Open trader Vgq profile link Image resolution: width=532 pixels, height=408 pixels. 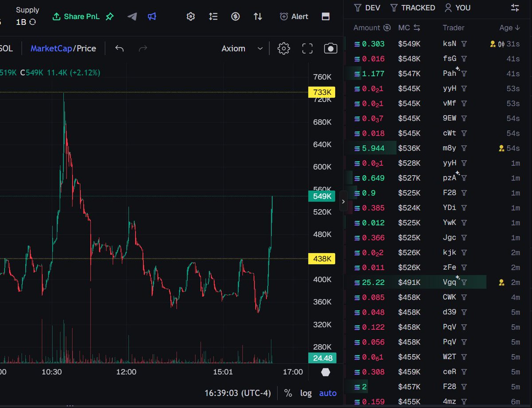[449, 282]
